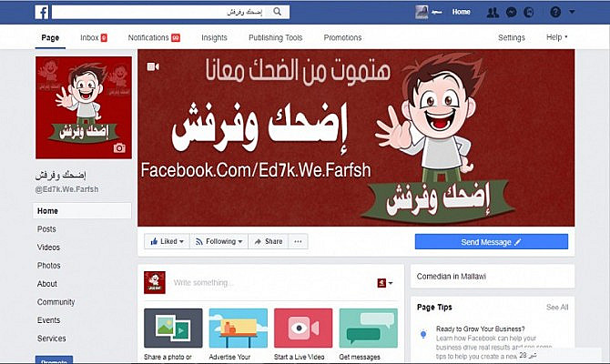Click the Facebook logo icon
Screen dimensions: 610x364
pos(42,12)
